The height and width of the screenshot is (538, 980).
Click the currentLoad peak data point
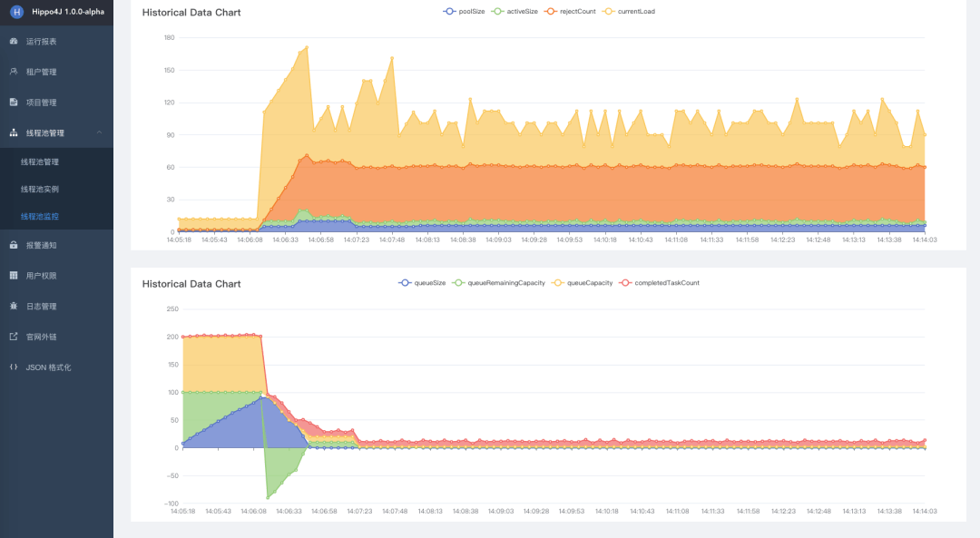click(307, 47)
